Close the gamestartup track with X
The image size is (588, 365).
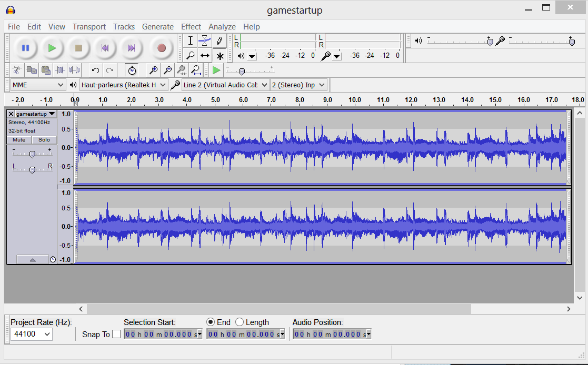[x=11, y=114]
